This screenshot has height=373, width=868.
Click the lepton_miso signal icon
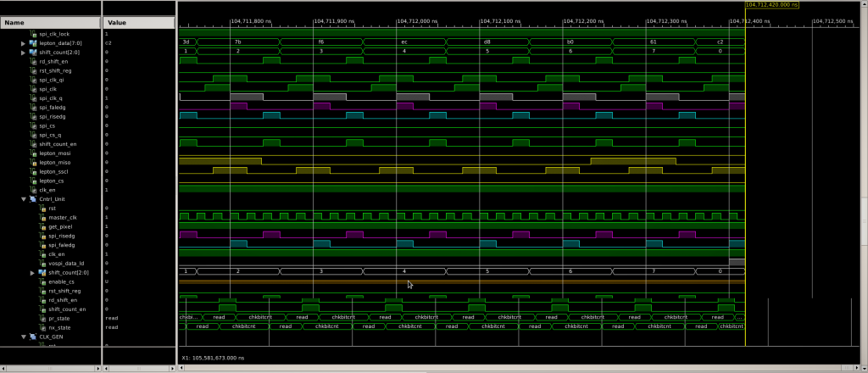[x=33, y=162]
